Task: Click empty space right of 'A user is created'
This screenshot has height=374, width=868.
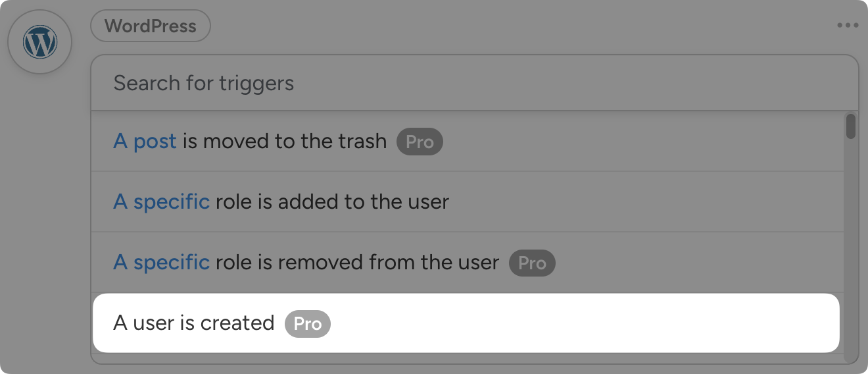Action: click(x=579, y=323)
